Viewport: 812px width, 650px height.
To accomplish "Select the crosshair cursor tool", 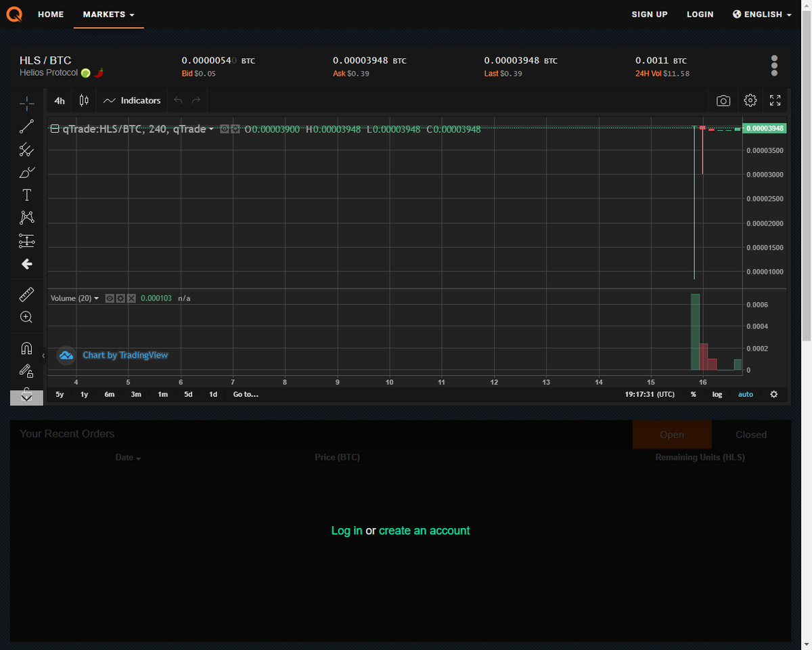I will click(26, 103).
